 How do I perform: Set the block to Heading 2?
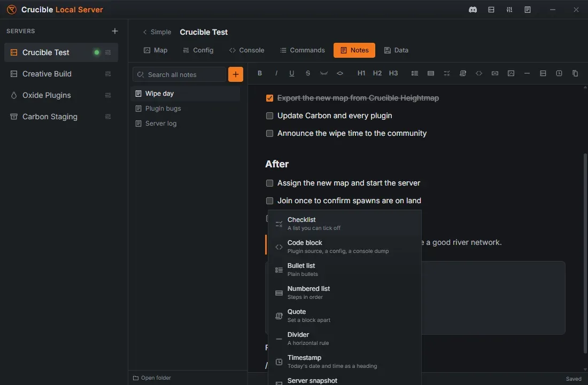(x=377, y=73)
